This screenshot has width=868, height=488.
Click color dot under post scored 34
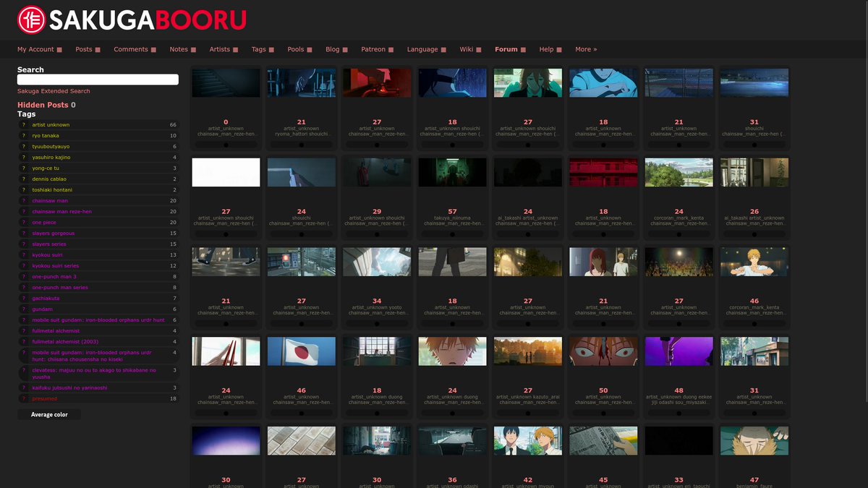tap(377, 324)
